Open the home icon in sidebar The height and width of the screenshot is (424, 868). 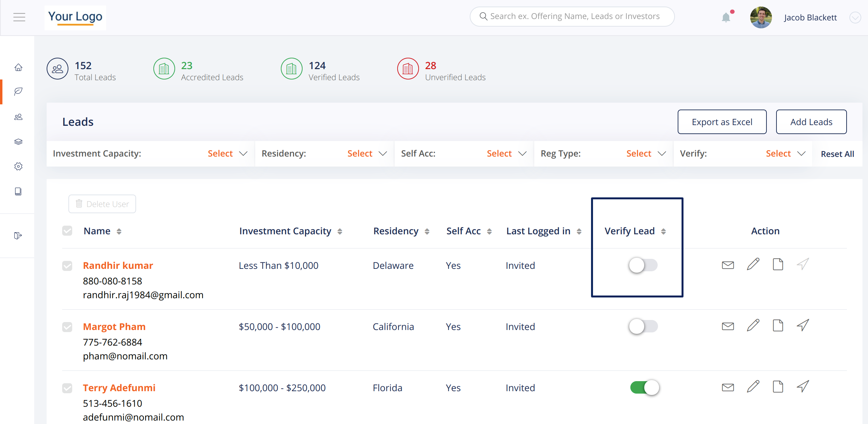18,67
